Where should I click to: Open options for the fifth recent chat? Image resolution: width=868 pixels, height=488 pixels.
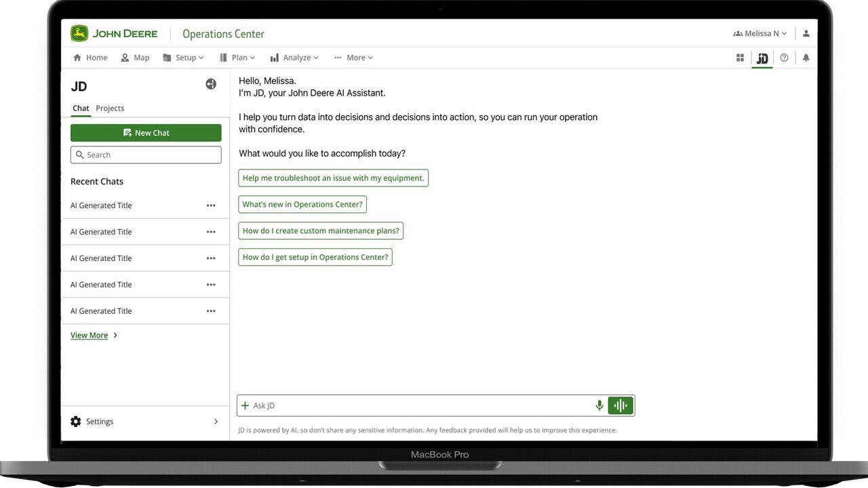coord(211,311)
